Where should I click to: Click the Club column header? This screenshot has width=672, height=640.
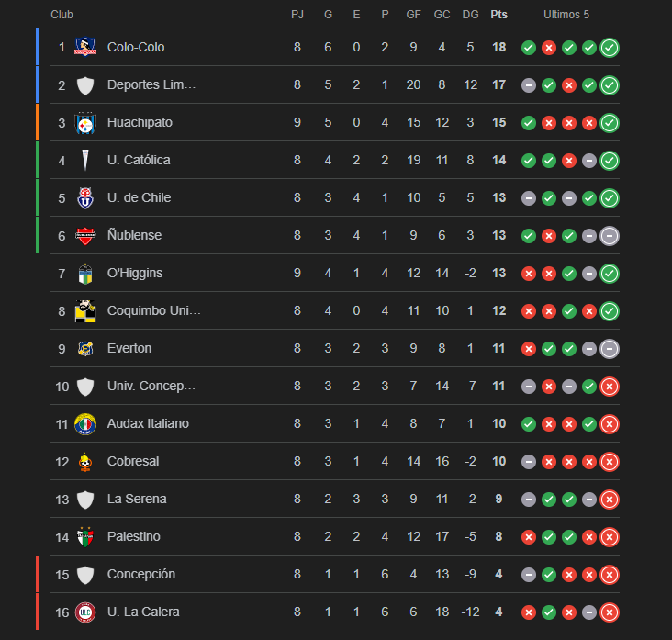click(x=62, y=14)
